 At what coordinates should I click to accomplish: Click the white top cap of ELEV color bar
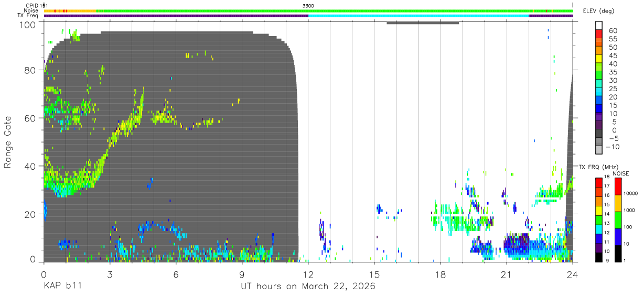599,26
